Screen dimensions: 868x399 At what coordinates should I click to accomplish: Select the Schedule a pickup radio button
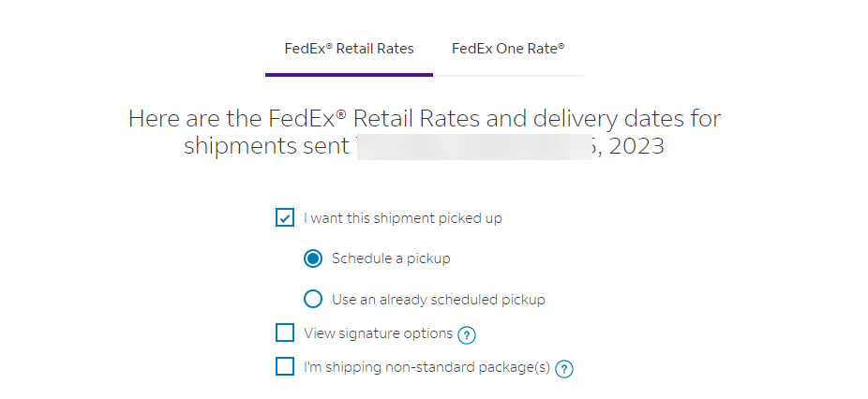(x=313, y=259)
